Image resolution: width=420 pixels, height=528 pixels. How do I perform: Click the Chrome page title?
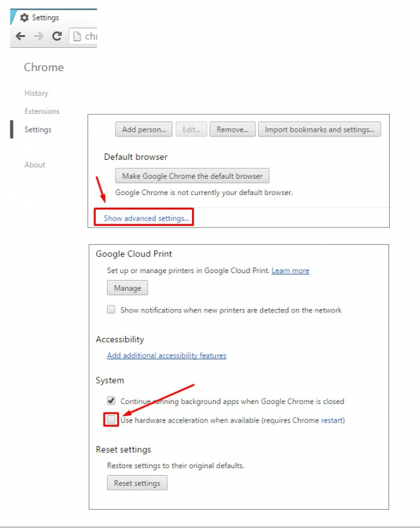(44, 68)
